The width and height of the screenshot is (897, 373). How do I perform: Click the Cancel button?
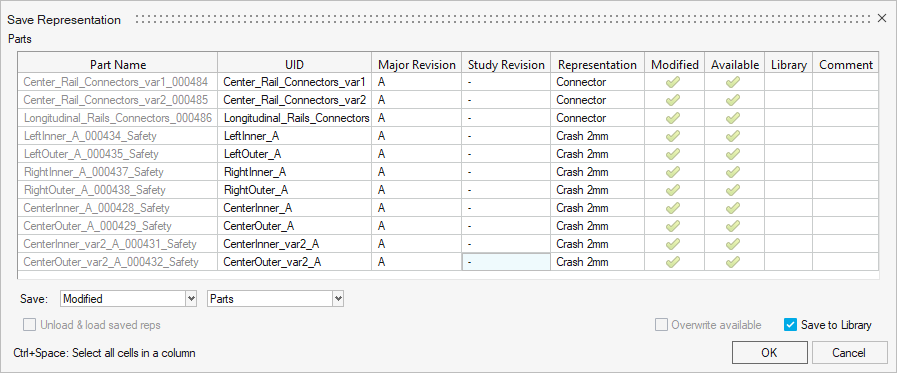[850, 353]
